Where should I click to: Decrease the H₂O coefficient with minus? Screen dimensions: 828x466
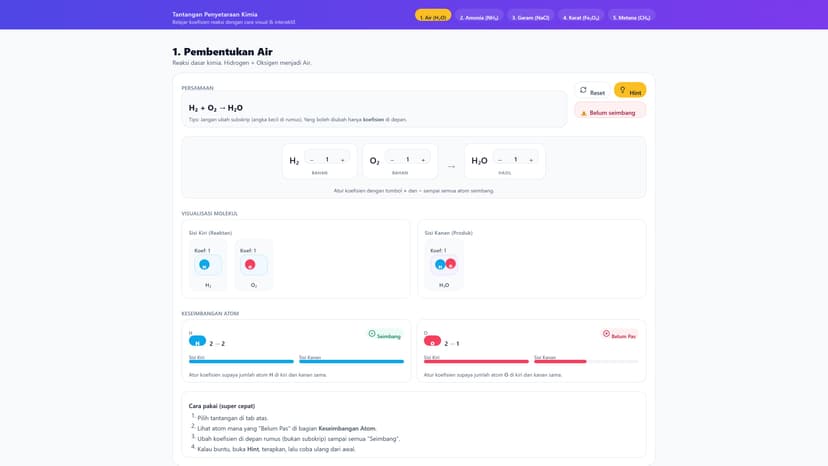click(x=500, y=160)
